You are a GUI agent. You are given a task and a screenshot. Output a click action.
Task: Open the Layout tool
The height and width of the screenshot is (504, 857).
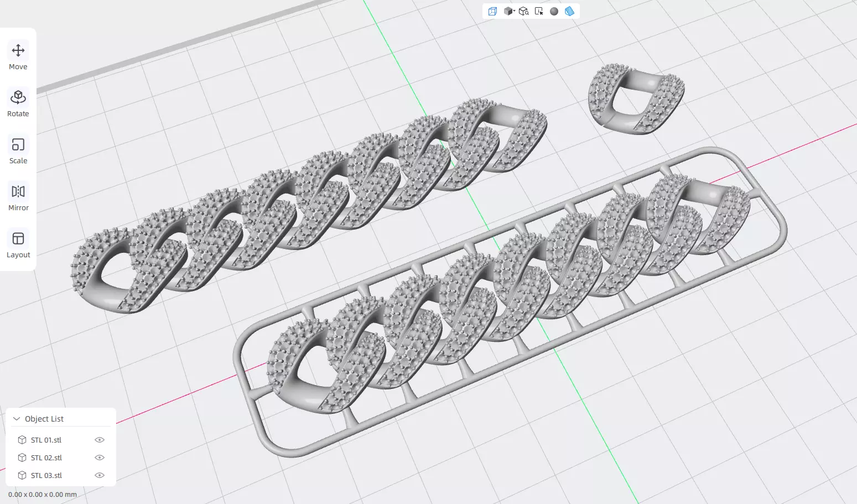[x=18, y=245]
